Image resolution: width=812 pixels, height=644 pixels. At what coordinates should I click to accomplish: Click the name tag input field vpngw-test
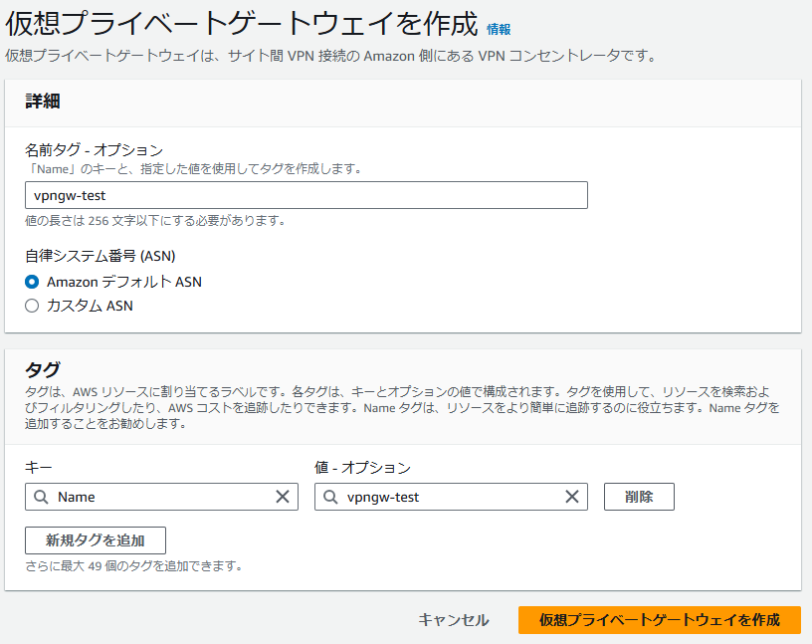(x=306, y=195)
